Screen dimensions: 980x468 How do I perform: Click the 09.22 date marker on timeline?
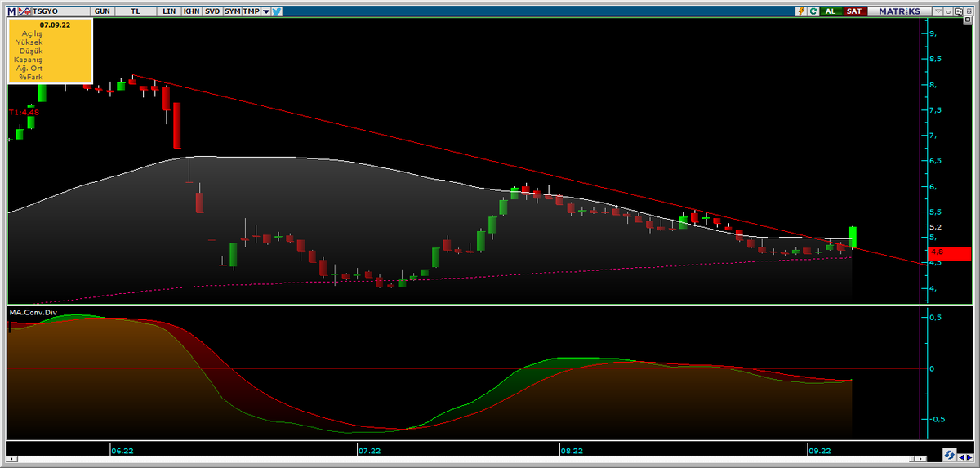click(x=819, y=450)
